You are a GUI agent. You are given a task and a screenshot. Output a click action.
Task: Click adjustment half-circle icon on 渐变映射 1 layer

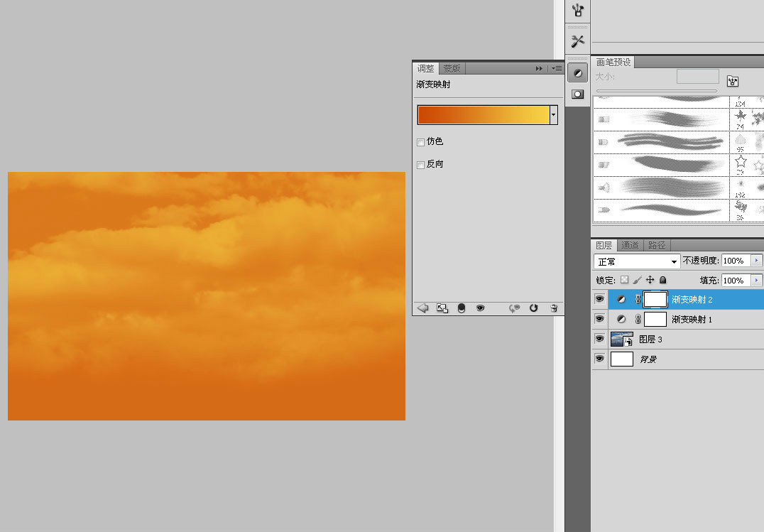pyautogui.click(x=621, y=320)
